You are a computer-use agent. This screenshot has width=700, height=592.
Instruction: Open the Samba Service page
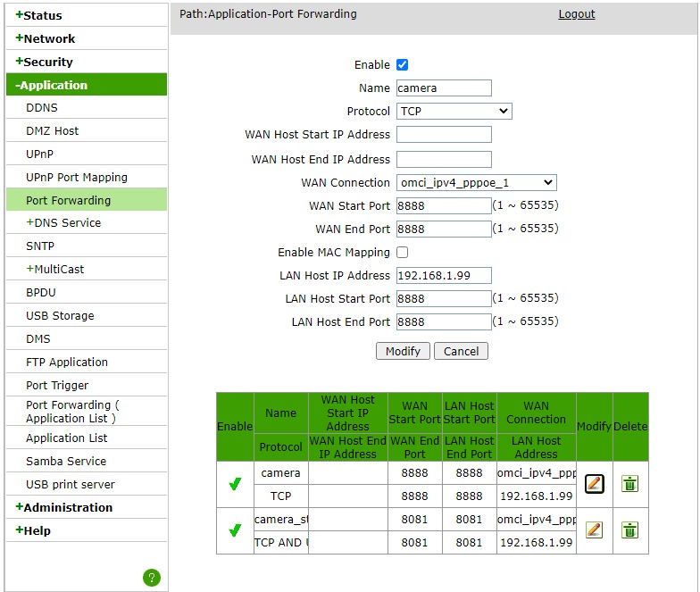point(87,461)
